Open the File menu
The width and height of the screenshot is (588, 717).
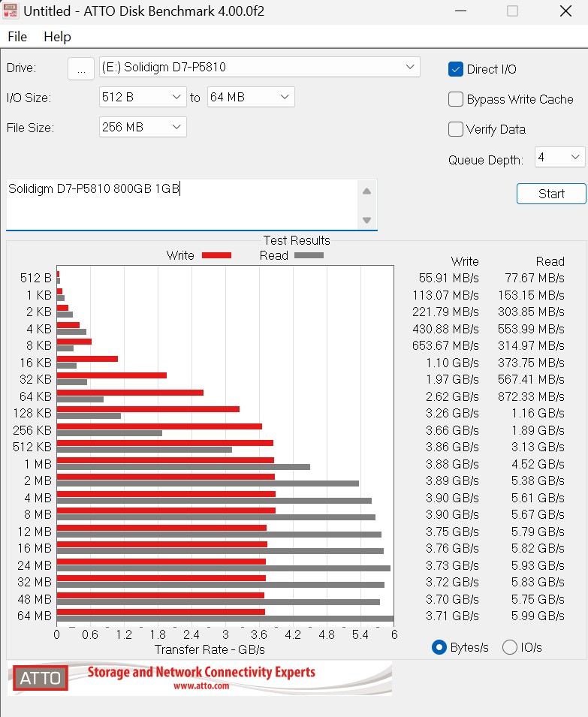pos(17,37)
